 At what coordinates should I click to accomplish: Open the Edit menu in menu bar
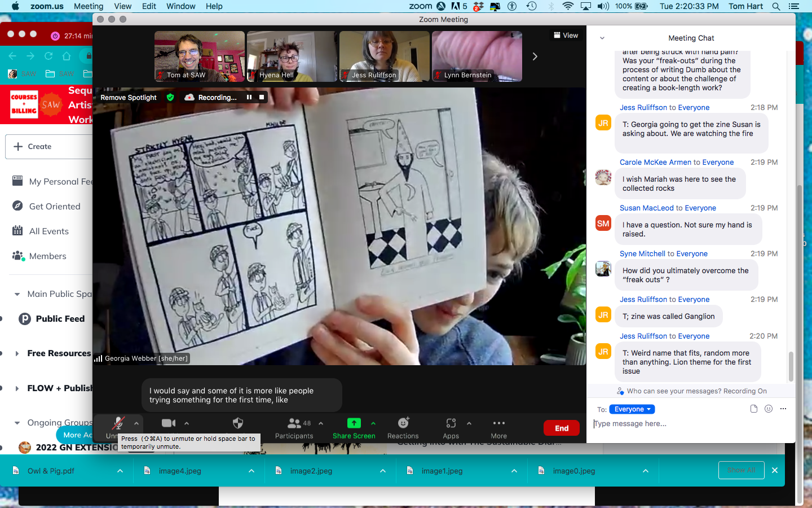pyautogui.click(x=149, y=6)
